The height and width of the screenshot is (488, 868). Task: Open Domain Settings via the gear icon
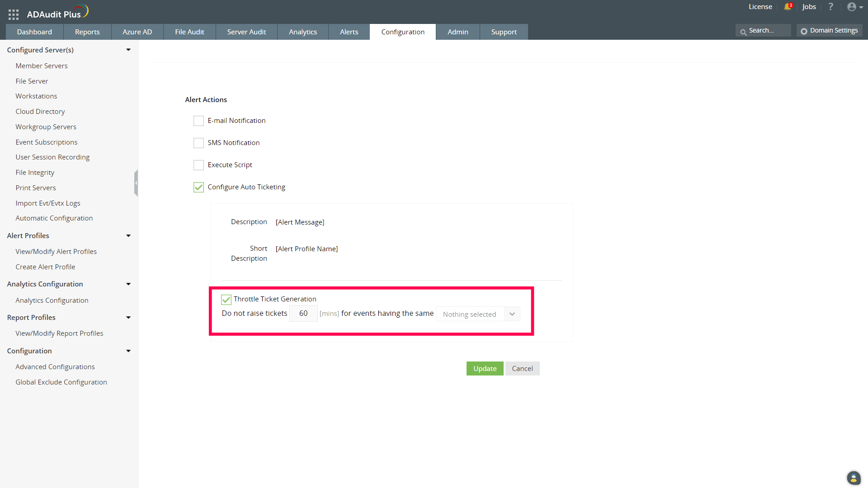click(804, 31)
